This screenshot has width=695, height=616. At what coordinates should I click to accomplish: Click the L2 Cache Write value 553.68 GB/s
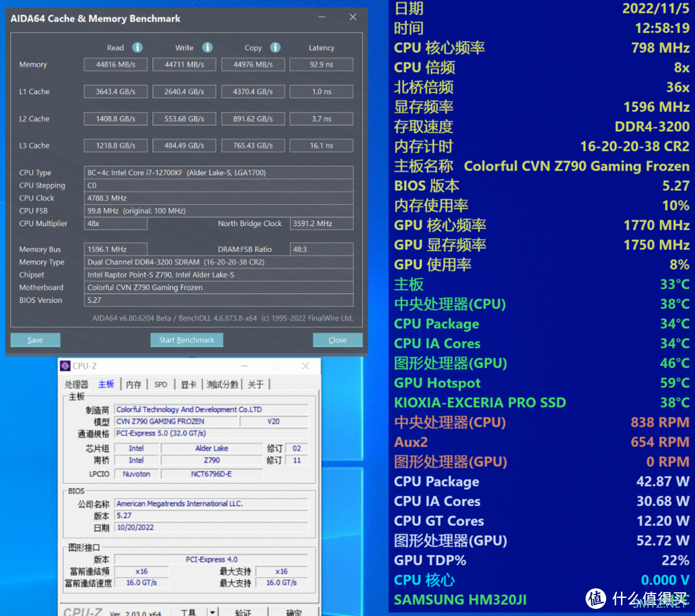pos(185,119)
